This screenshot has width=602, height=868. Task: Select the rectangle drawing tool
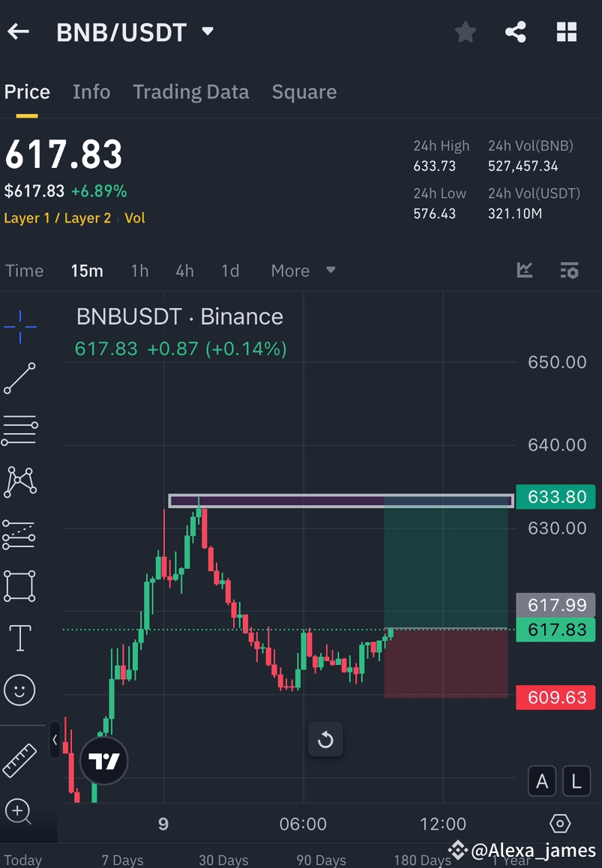click(x=19, y=585)
